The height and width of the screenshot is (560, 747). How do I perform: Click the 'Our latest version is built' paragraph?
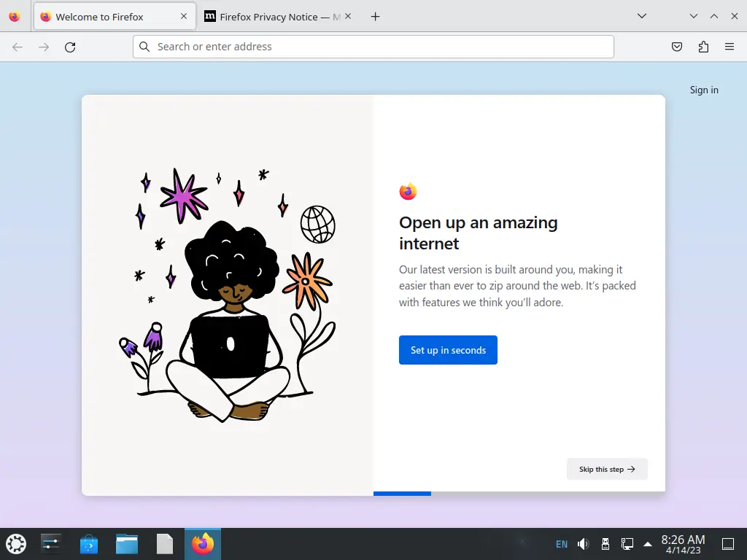click(x=517, y=286)
